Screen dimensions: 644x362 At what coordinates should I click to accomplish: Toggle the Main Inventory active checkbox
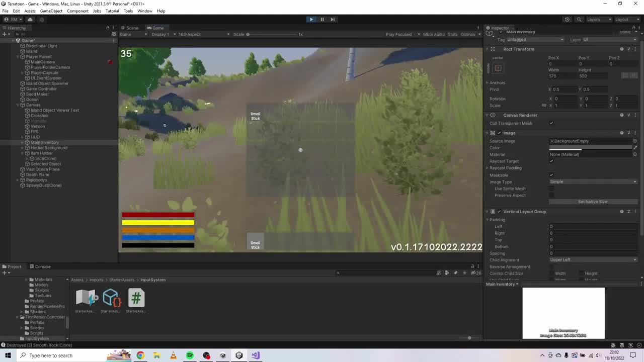[x=501, y=32]
